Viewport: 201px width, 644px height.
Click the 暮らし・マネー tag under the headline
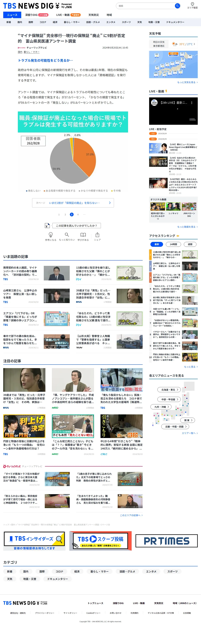[x=32, y=52]
